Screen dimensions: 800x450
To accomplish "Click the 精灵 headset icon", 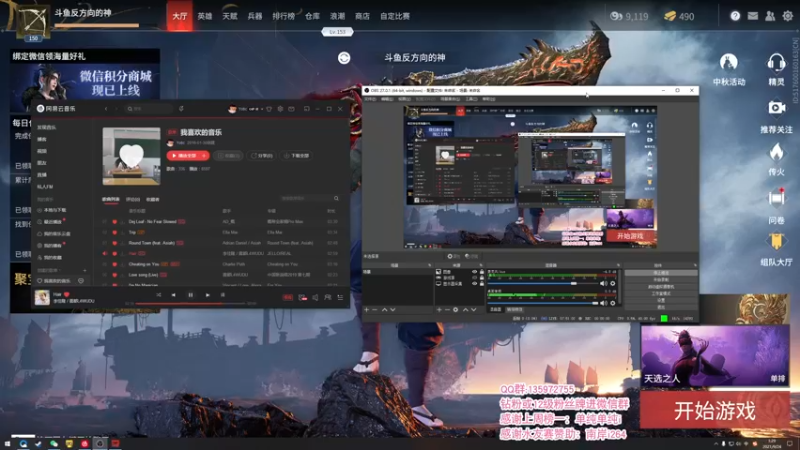I will click(x=776, y=63).
